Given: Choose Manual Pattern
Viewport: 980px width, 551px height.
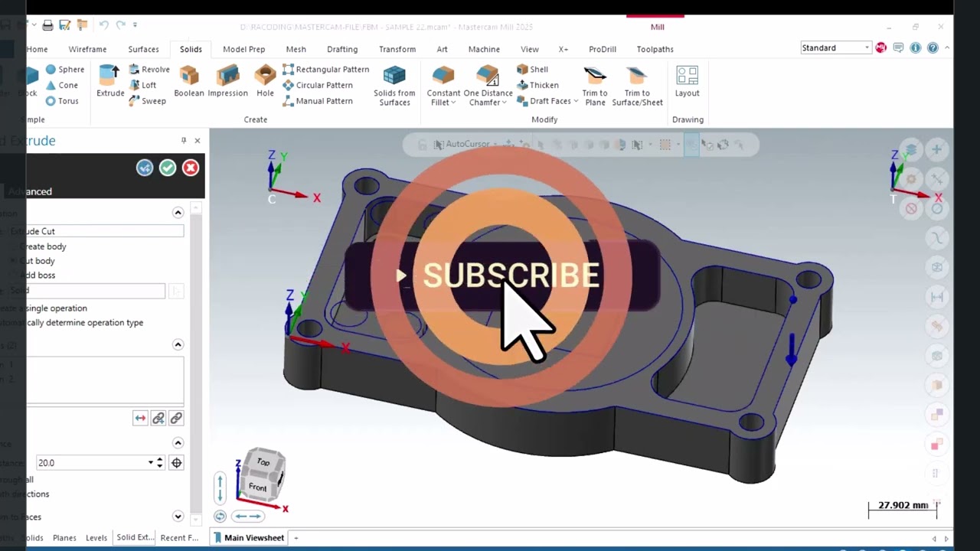Looking at the screenshot, I should tap(318, 101).
